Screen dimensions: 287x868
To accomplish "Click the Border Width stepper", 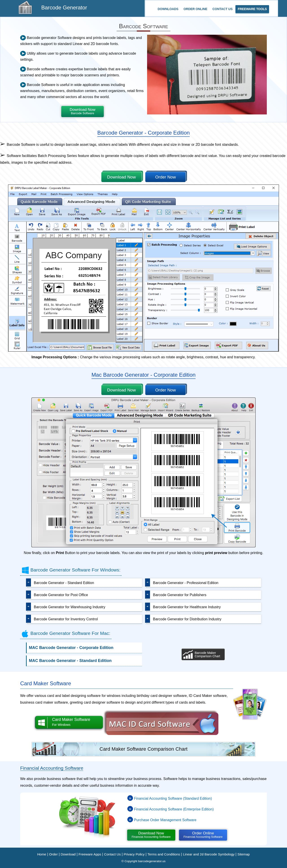I will pyautogui.click(x=268, y=323).
